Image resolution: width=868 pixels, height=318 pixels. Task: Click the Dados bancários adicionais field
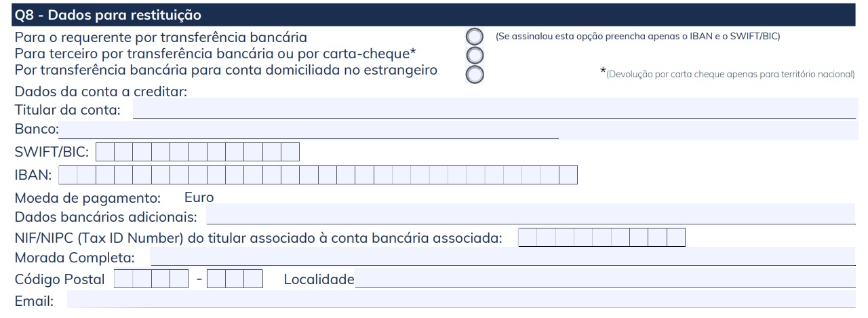coord(531,214)
